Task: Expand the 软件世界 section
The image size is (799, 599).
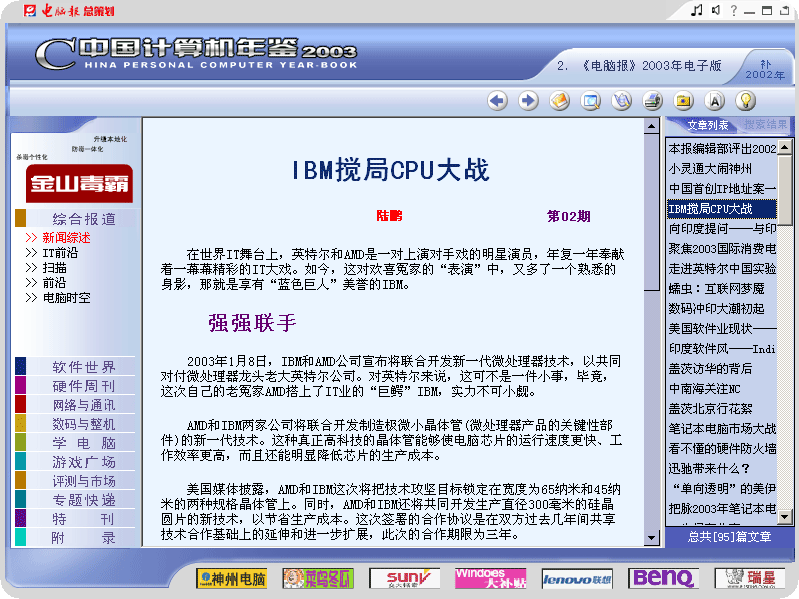Action: click(84, 367)
